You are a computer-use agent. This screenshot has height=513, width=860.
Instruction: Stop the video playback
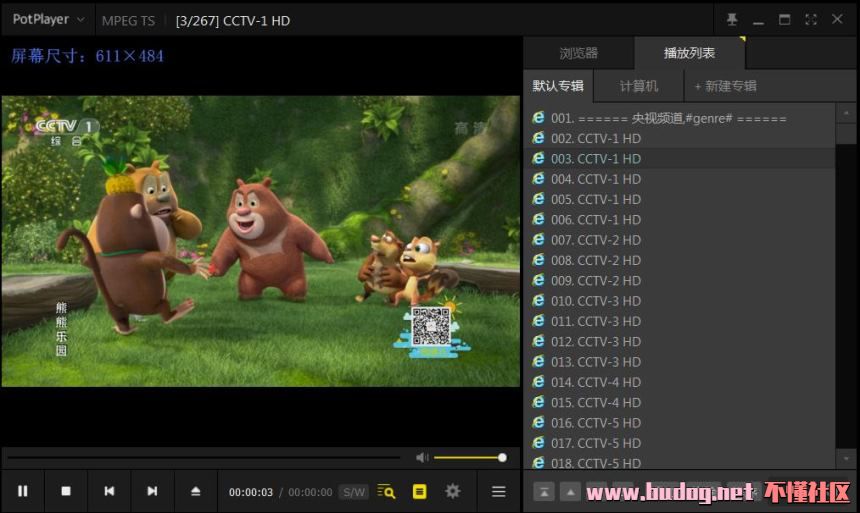pos(66,491)
